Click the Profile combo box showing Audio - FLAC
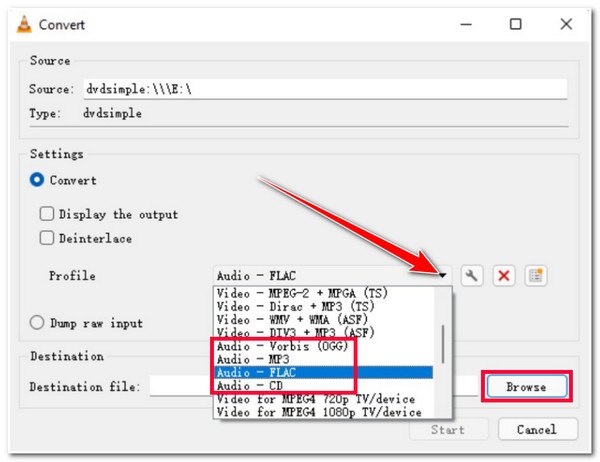600x462 pixels. (x=332, y=275)
